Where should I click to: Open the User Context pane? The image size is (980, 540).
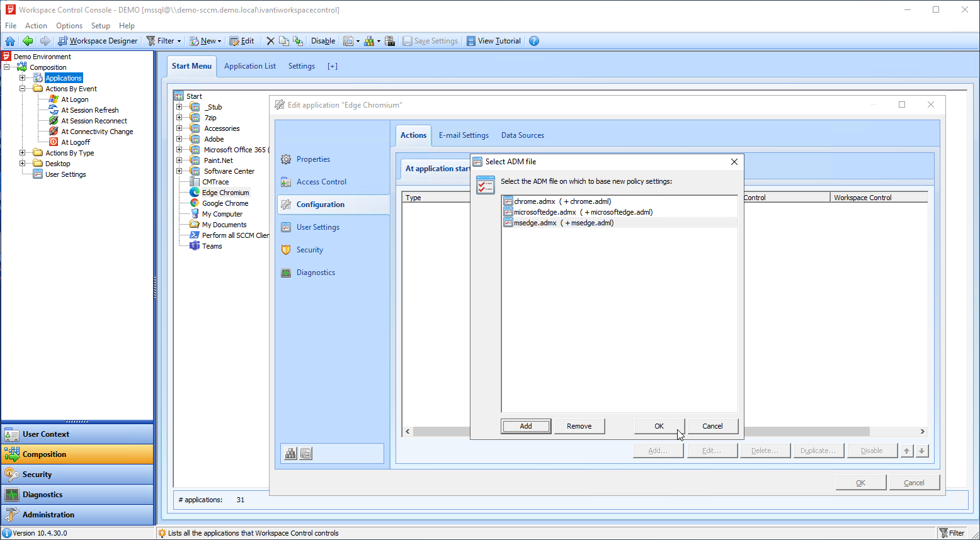point(77,434)
